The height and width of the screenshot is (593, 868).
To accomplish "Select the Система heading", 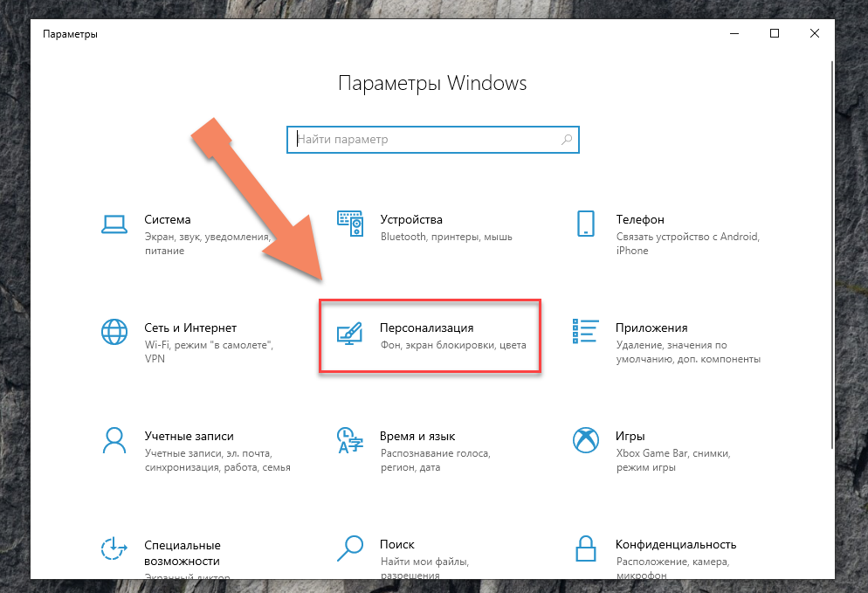I will (x=167, y=219).
